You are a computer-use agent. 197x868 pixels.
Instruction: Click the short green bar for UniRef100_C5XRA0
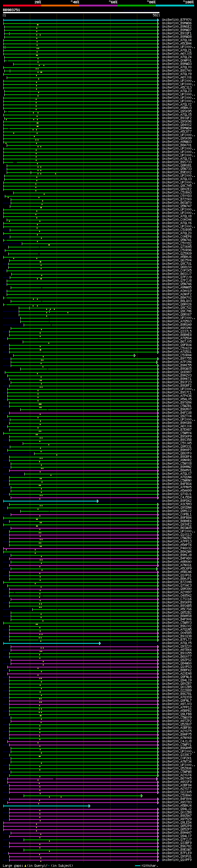point(83,796)
